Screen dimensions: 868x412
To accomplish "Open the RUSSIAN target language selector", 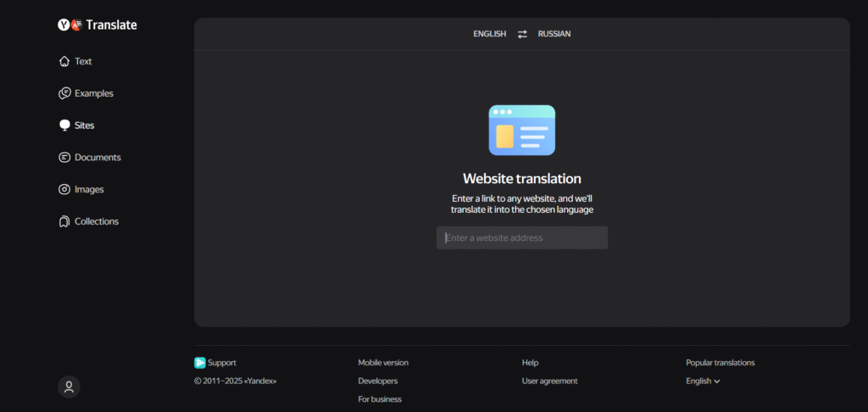I will 554,34.
